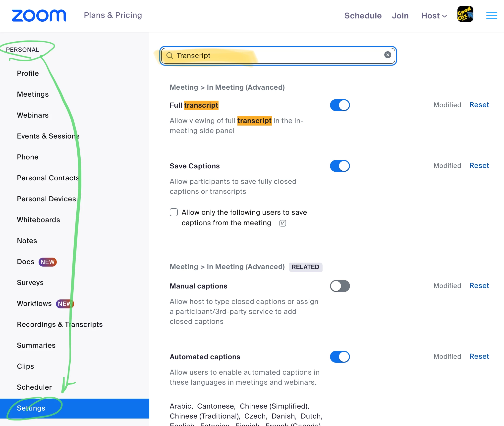Viewport: 504px width, 426px height.
Task: Click the NEW badge next to Docs
Action: 48,262
